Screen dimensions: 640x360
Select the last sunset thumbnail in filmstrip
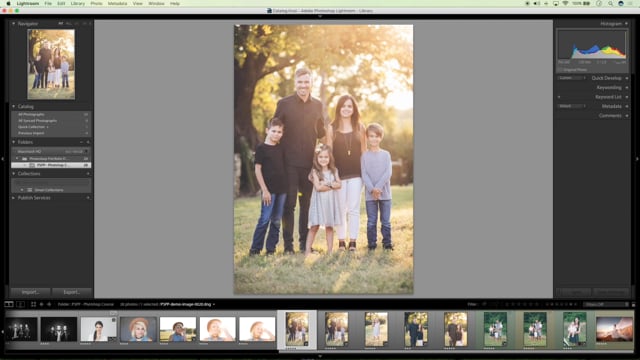point(614,329)
